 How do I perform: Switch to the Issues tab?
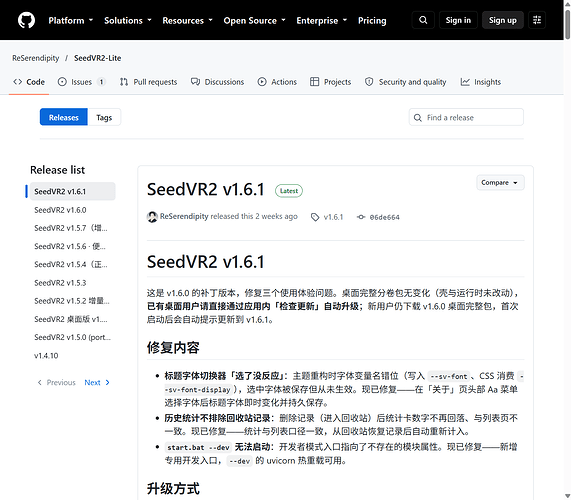82,82
